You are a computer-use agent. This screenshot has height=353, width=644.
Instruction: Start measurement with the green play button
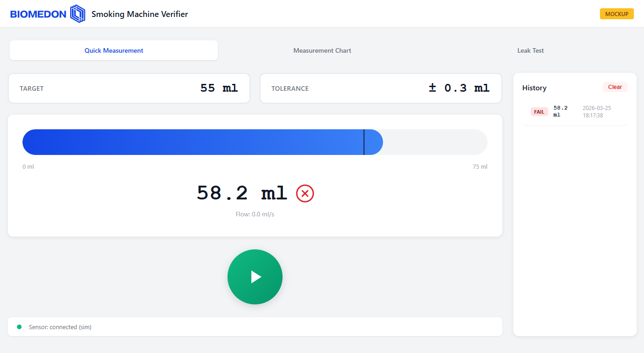coord(255,277)
